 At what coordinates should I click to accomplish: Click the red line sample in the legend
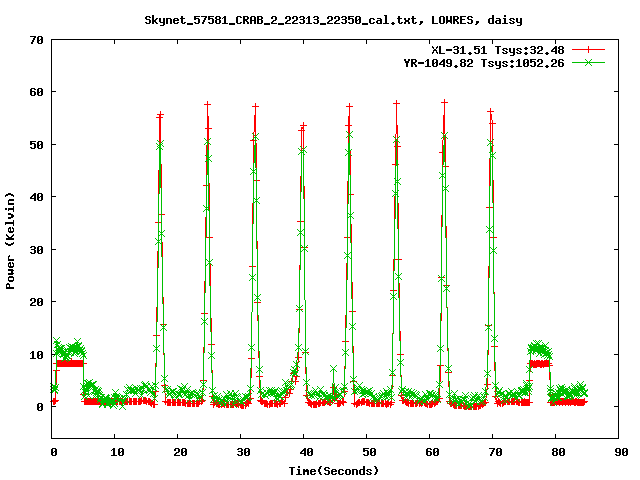[588, 50]
